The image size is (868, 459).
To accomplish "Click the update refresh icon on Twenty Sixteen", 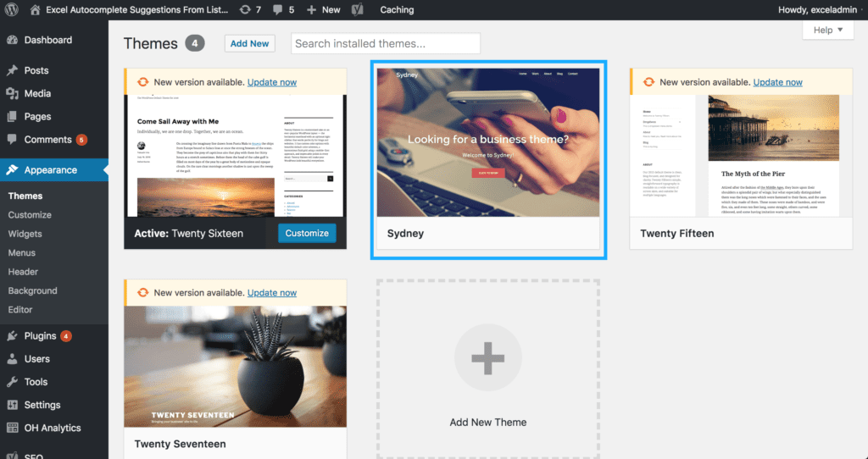I will (x=142, y=82).
